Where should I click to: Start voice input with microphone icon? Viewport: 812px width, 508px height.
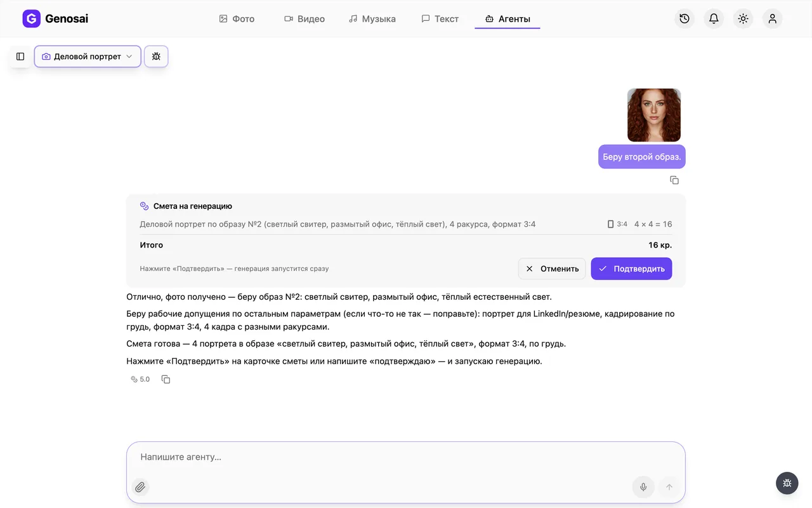tap(643, 487)
